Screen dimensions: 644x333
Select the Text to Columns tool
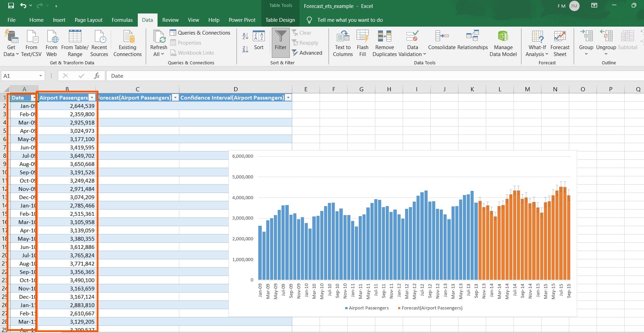click(342, 43)
